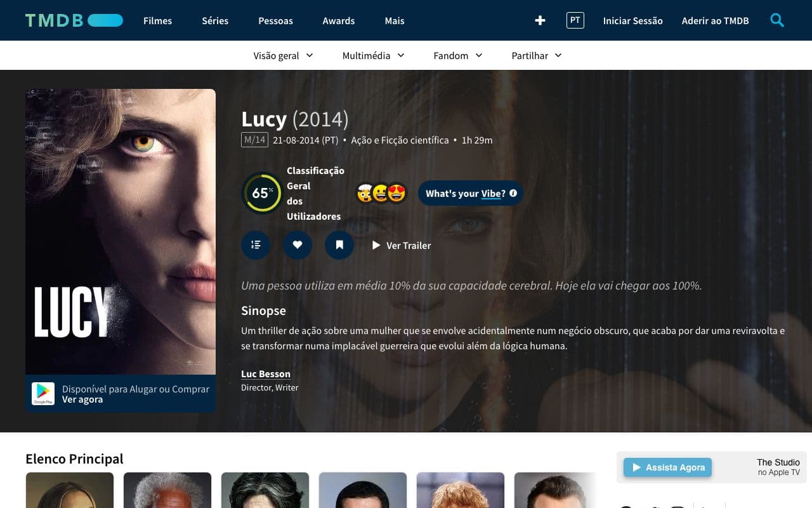Open the plus add-content menu

pos(540,20)
